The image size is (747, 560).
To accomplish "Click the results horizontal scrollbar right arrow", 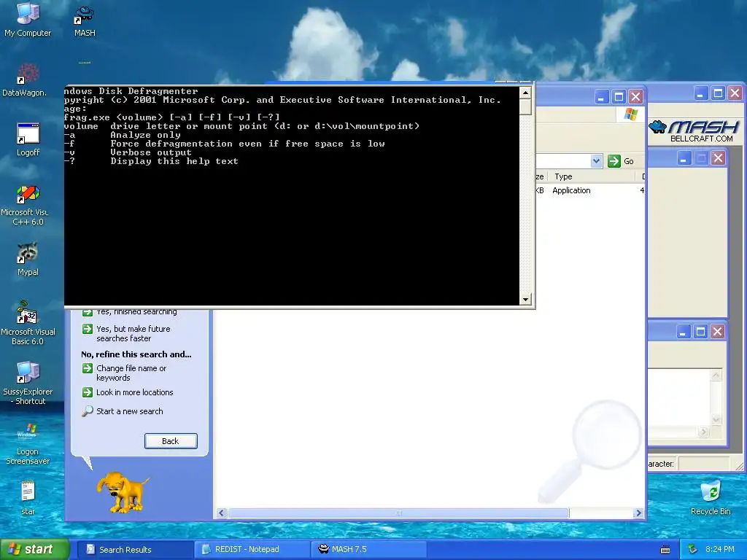I will point(638,513).
